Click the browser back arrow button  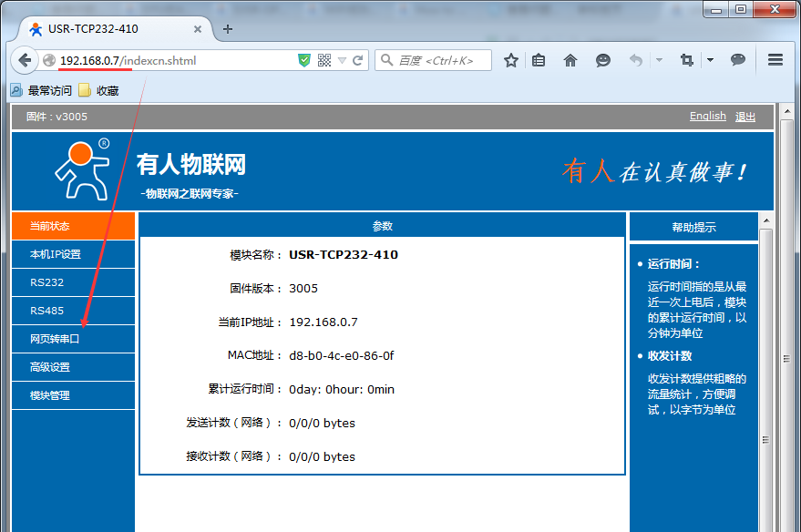(x=24, y=61)
